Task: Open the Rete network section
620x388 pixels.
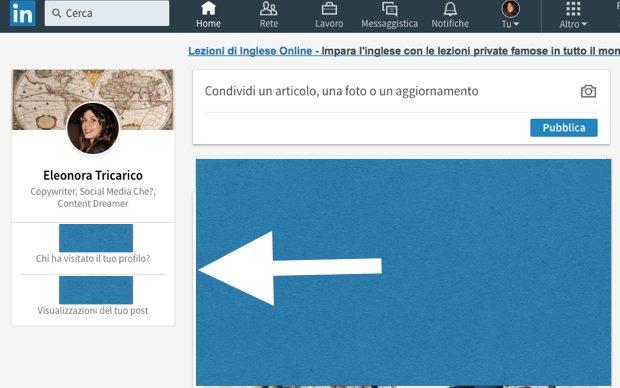Action: pyautogui.click(x=268, y=15)
